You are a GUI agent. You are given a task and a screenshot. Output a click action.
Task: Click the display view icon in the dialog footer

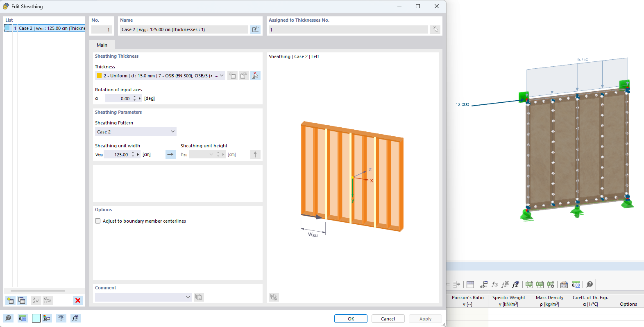click(61, 318)
